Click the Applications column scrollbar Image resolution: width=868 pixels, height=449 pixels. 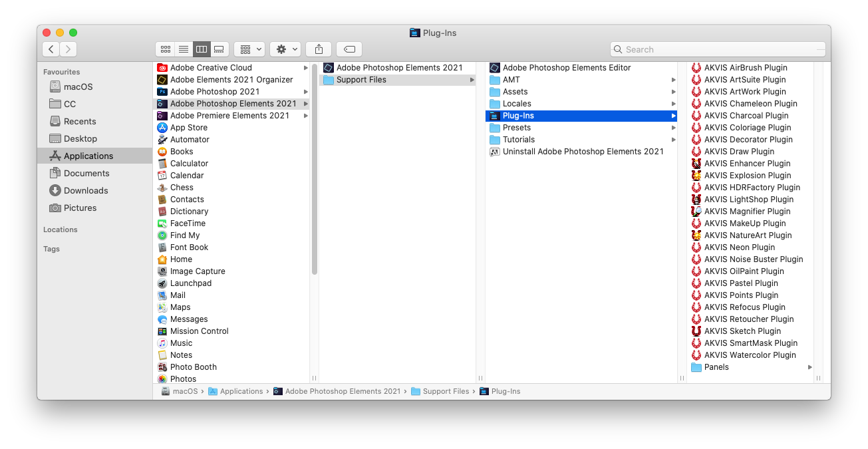[315, 168]
